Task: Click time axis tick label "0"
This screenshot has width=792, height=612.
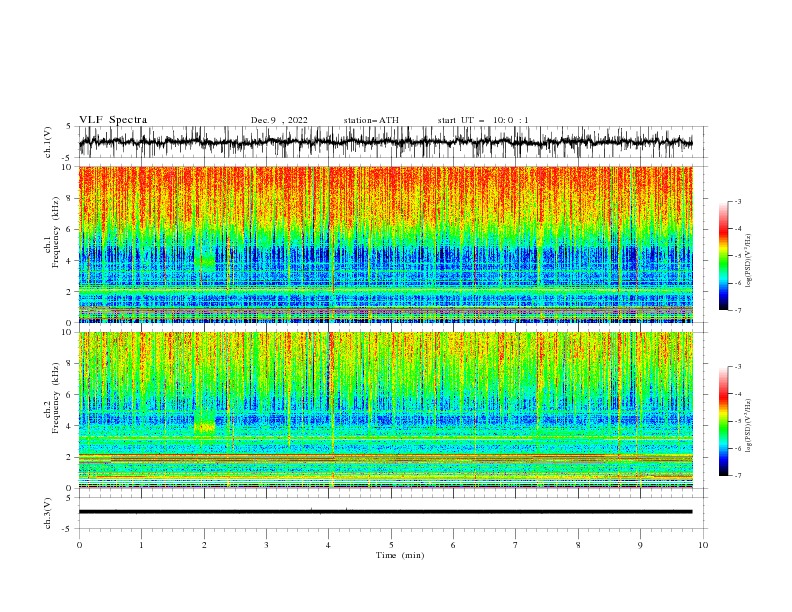Action: [x=79, y=545]
